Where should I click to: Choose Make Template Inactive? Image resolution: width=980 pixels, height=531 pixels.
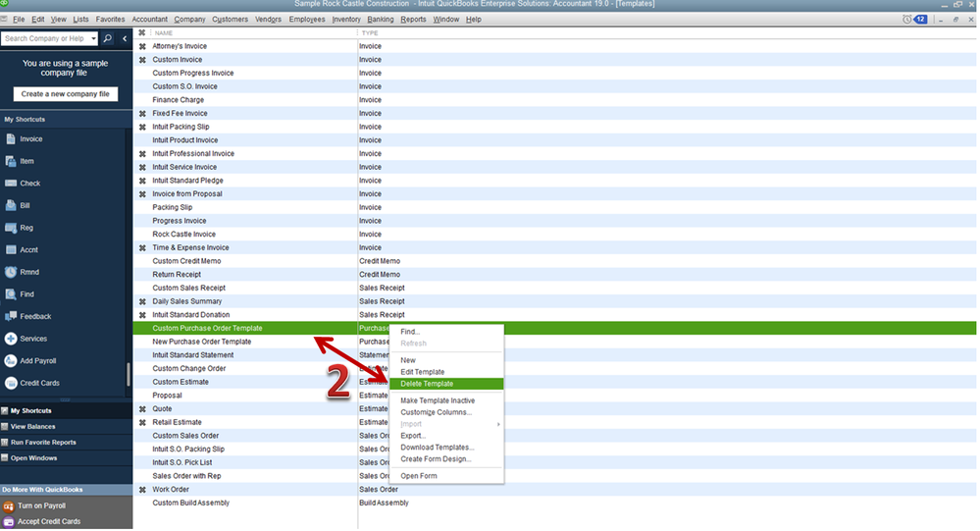pos(446,400)
